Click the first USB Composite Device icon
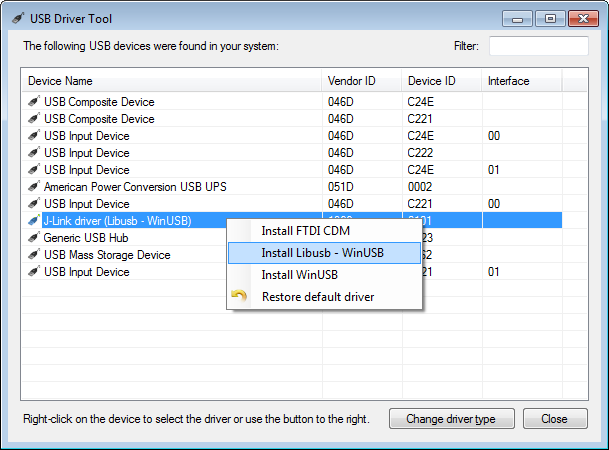Viewport: 609px width, 450px height. pyautogui.click(x=33, y=102)
